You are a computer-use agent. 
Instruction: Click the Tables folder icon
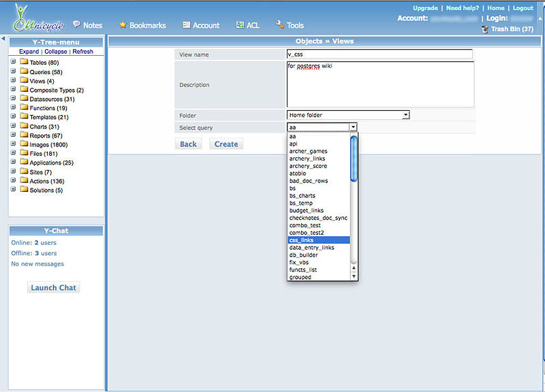(24, 63)
